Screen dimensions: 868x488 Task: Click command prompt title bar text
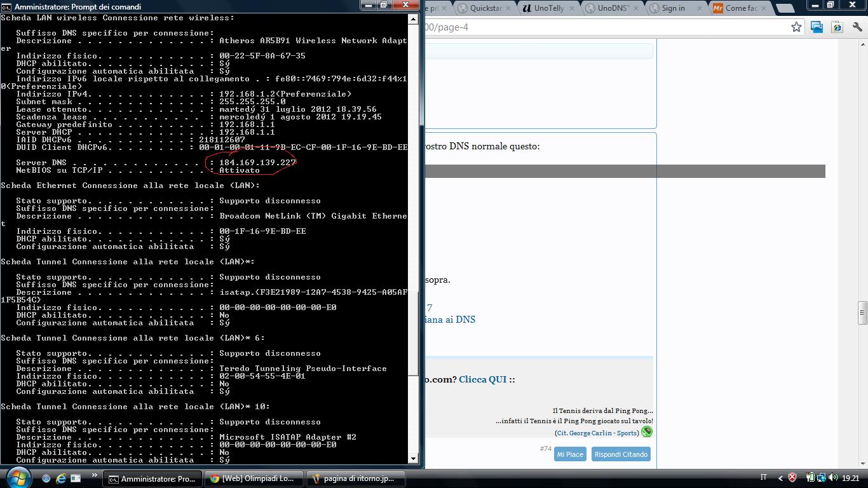(x=78, y=6)
